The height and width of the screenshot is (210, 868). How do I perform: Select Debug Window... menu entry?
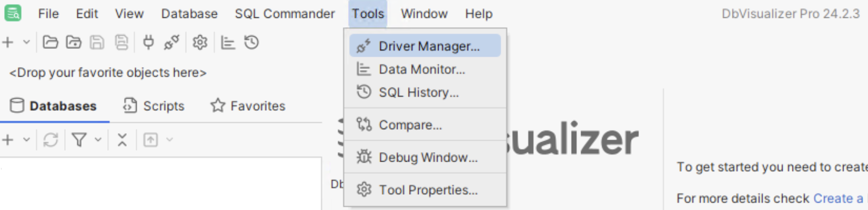[425, 157]
